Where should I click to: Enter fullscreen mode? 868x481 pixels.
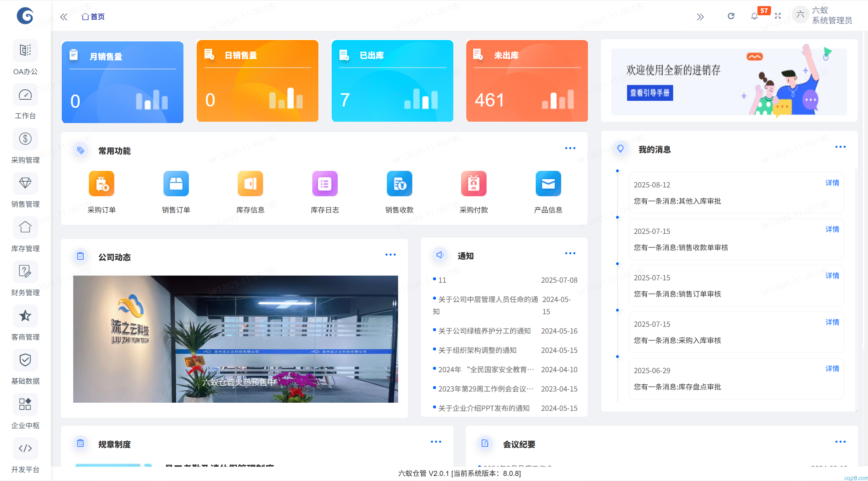[x=778, y=16]
